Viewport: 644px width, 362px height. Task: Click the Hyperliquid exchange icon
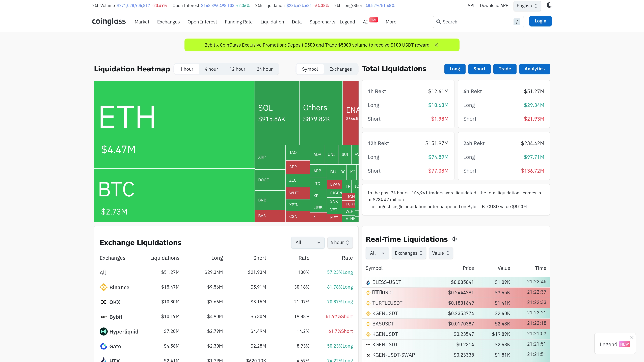[x=103, y=331]
